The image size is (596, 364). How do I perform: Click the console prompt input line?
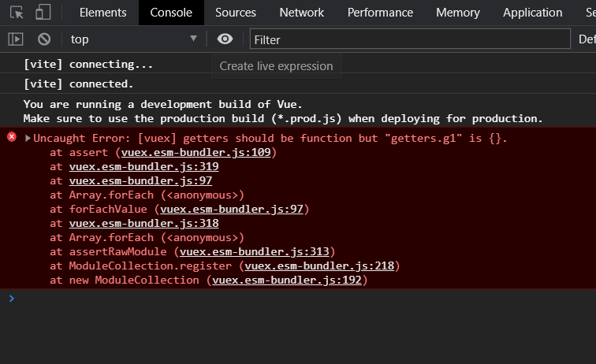tap(300, 299)
